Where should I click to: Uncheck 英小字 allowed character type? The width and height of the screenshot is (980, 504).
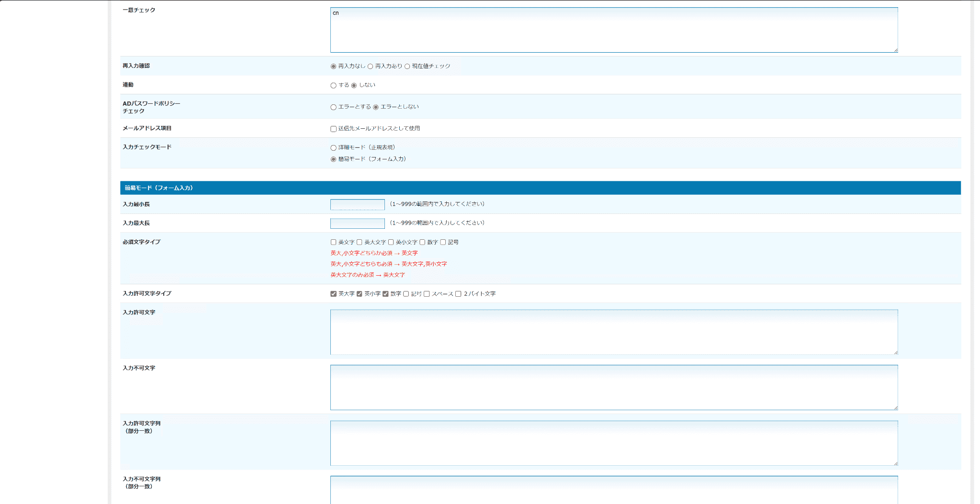coord(360,294)
